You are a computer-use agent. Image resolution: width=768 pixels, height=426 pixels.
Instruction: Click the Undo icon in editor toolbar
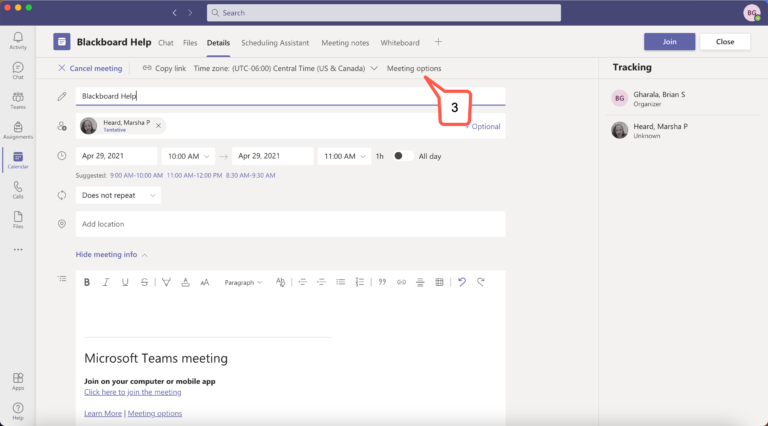point(461,282)
